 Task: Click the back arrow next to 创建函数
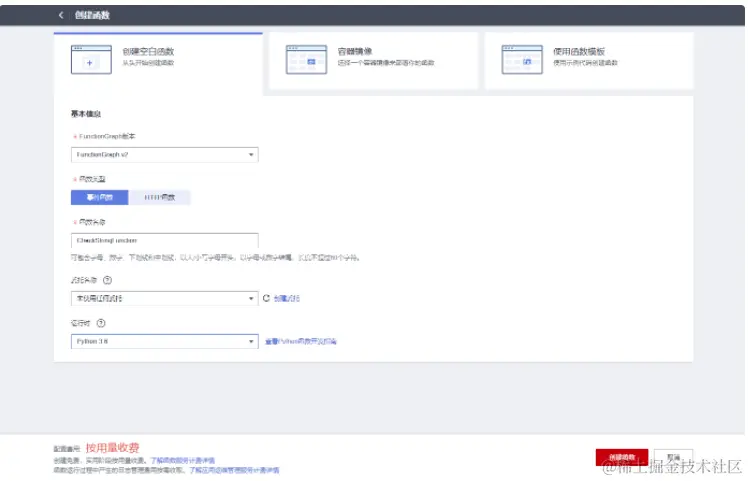click(61, 15)
